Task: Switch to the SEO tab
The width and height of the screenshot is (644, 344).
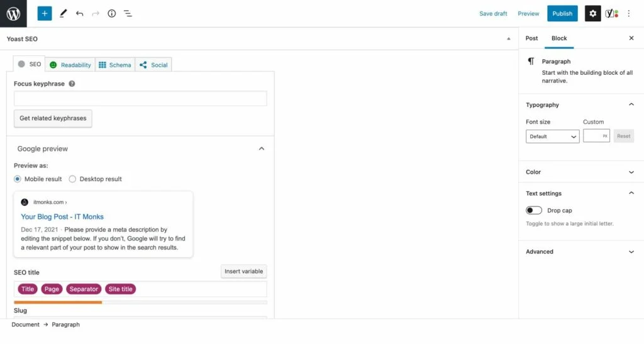Action: [x=29, y=64]
